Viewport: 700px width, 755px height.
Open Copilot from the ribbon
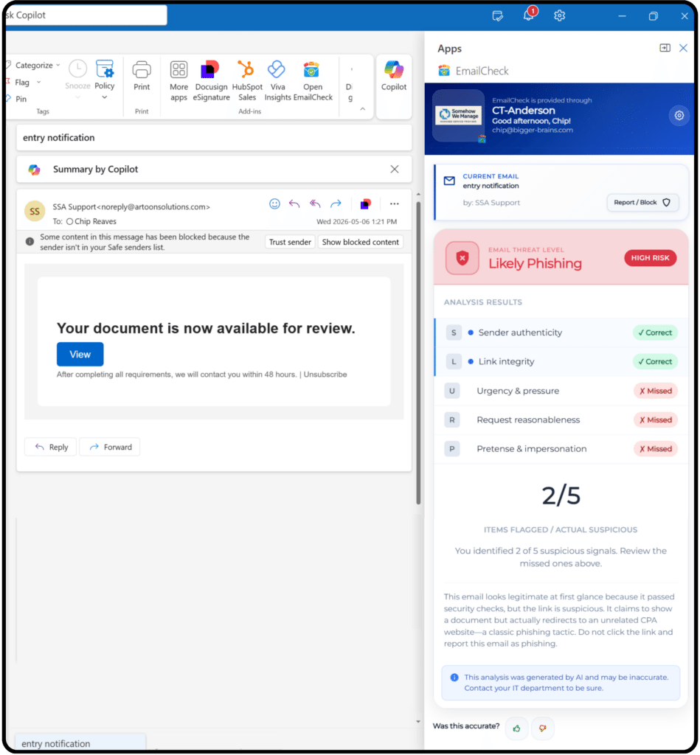tap(394, 76)
